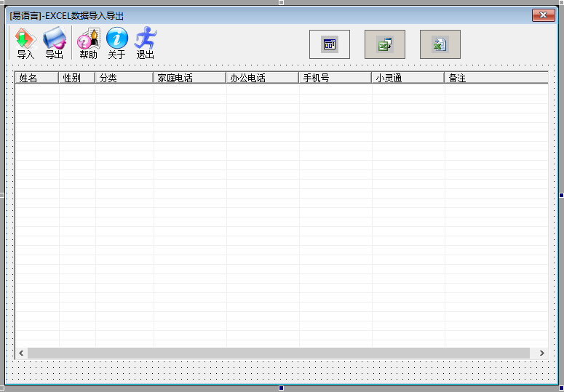Click the 手机号 column header
This screenshot has height=392, width=564.
click(335, 78)
